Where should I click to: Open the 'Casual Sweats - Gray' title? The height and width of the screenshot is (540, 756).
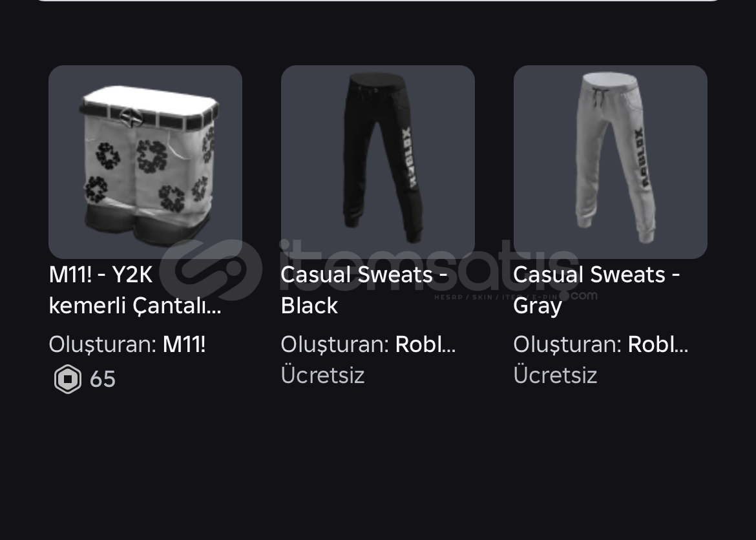(597, 290)
